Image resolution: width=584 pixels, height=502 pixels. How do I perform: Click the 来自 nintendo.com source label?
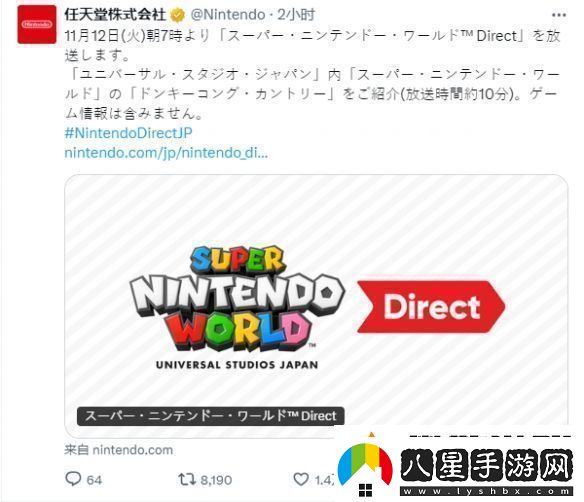[x=118, y=450]
